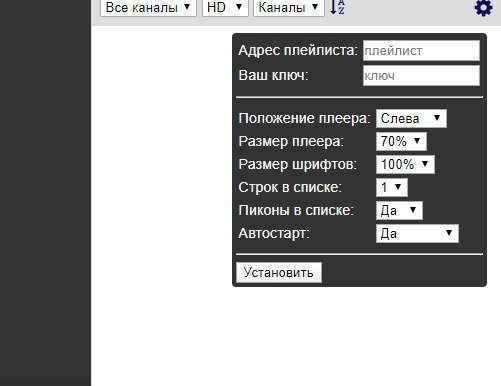
Task: Click the Ваш ключ label
Action: click(273, 75)
